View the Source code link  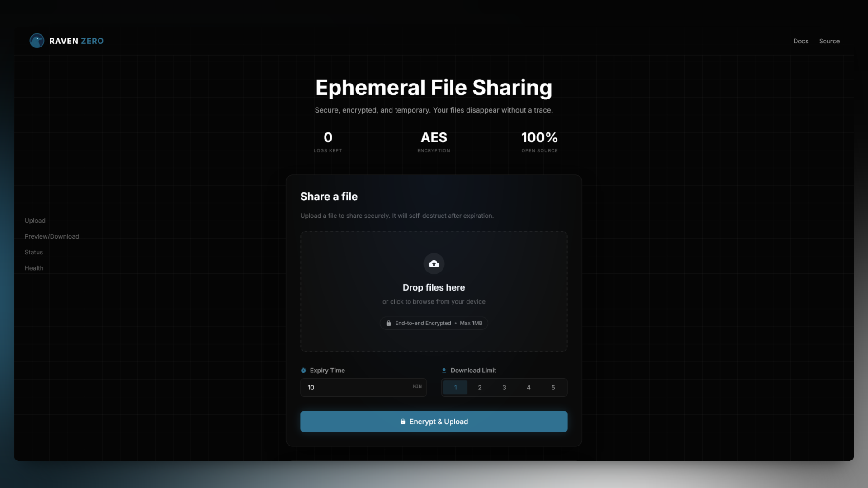(829, 41)
